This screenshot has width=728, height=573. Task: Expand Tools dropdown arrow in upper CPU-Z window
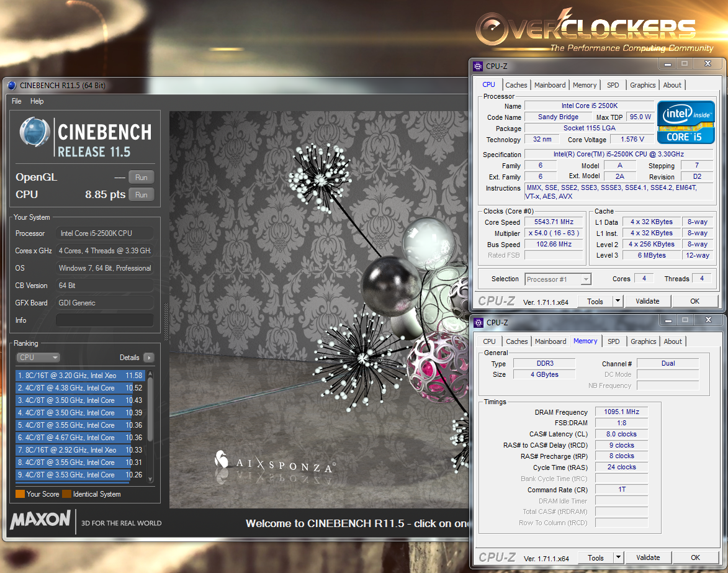click(618, 301)
